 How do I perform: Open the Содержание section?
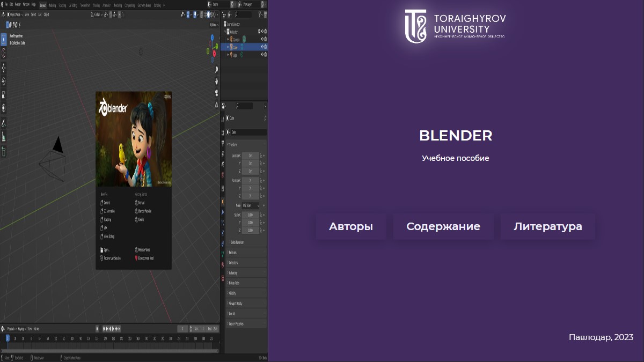tap(443, 226)
